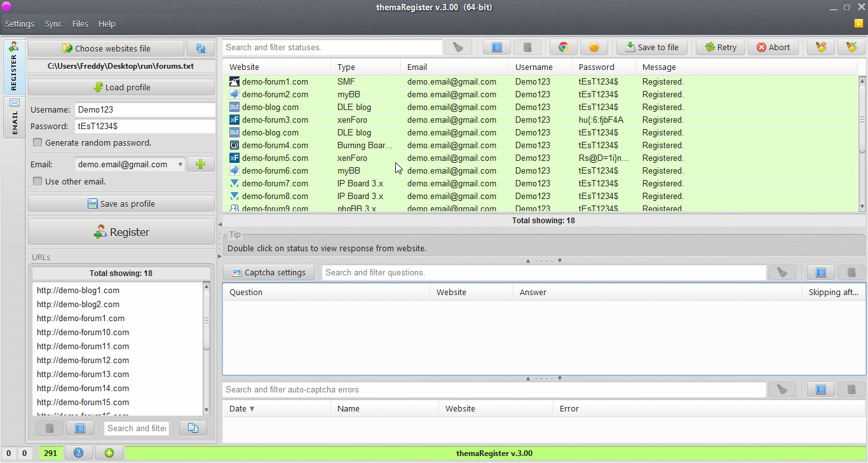Image resolution: width=868 pixels, height=463 pixels.
Task: Open the Sync menu
Action: click(53, 24)
